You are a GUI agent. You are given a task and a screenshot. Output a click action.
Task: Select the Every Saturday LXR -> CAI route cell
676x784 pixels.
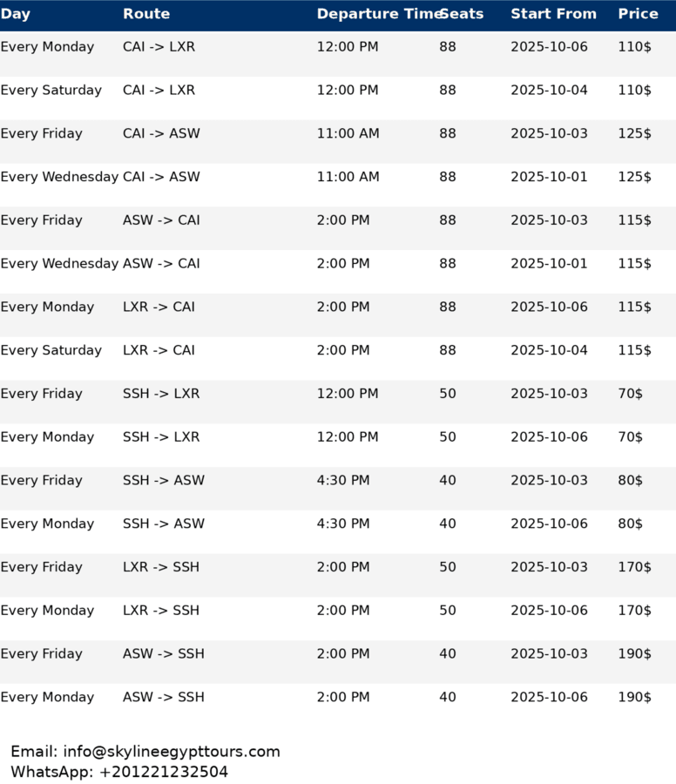coord(159,350)
